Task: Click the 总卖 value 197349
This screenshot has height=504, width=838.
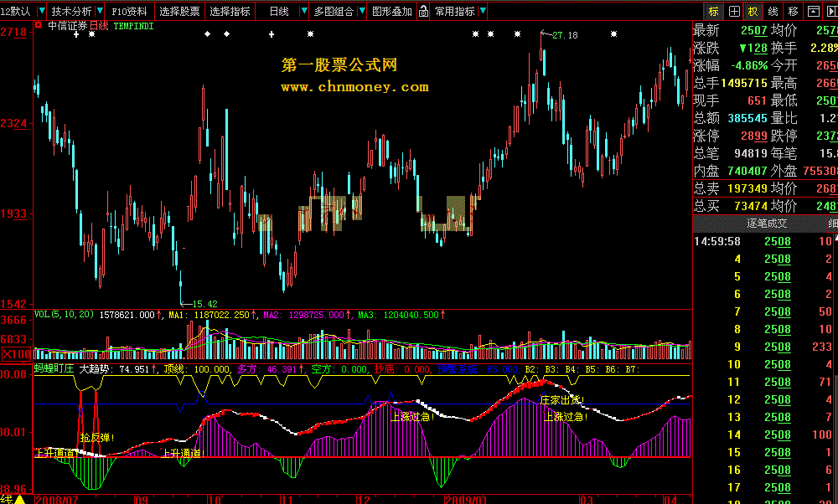Action: 747,188
